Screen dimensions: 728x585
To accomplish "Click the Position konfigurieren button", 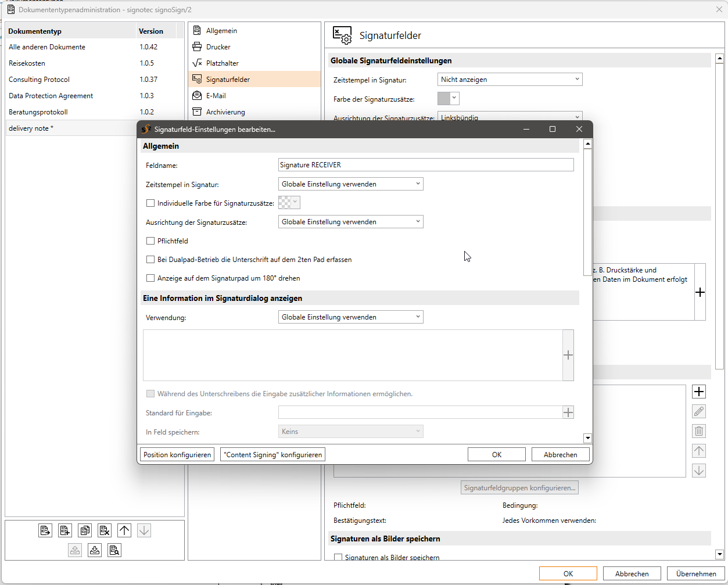I will [x=177, y=455].
